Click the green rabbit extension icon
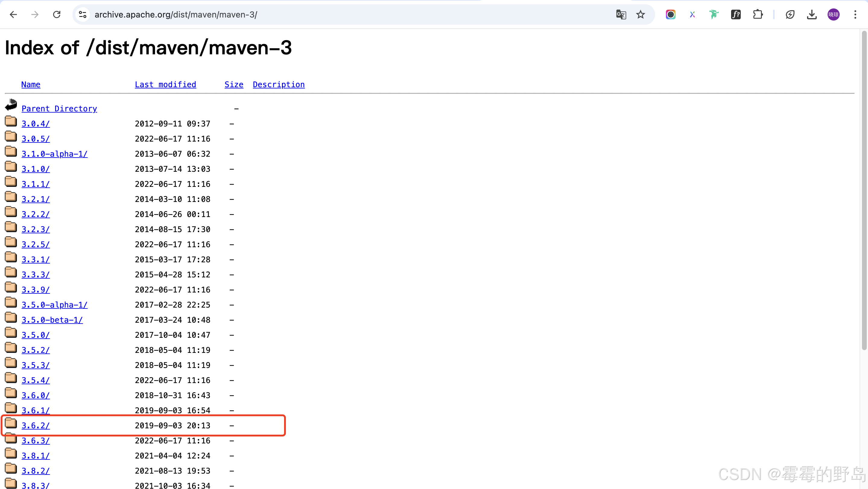Image resolution: width=868 pixels, height=489 pixels. [x=714, y=14]
